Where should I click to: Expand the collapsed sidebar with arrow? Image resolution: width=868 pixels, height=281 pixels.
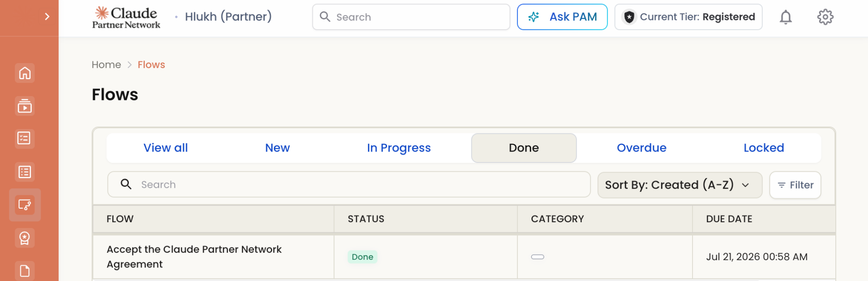(47, 17)
